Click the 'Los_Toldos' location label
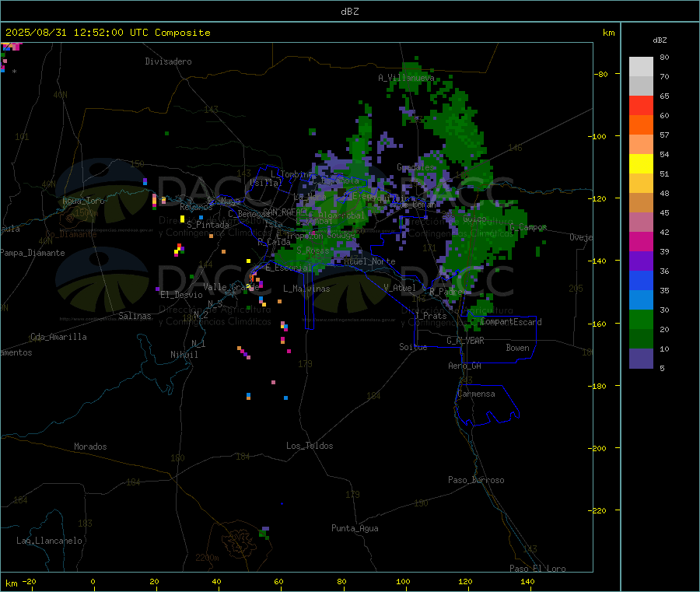This screenshot has width=700, height=592. click(310, 446)
